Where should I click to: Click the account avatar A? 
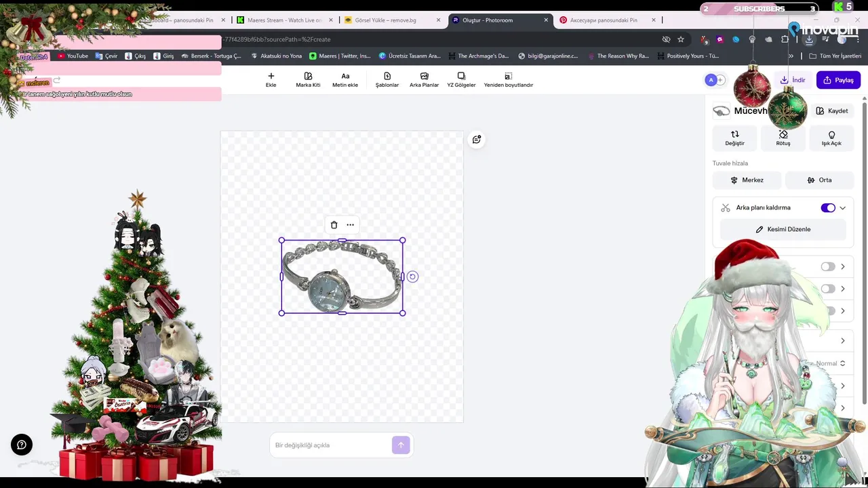(711, 80)
